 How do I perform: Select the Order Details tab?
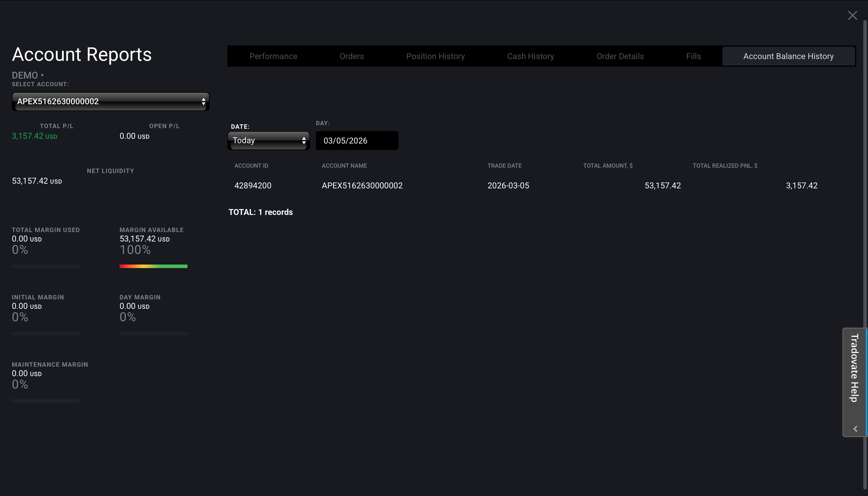pos(620,56)
